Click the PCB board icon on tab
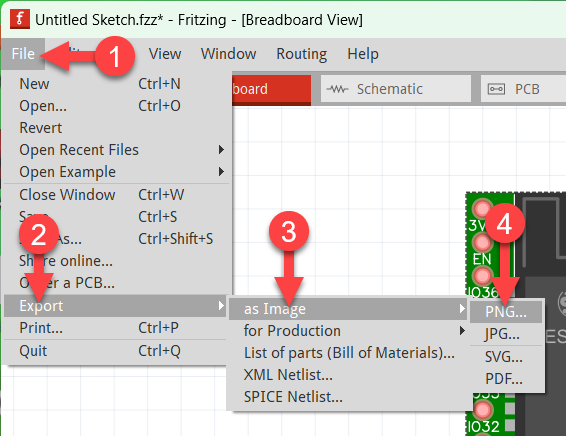Image resolution: width=566 pixels, height=436 pixels. click(x=496, y=89)
